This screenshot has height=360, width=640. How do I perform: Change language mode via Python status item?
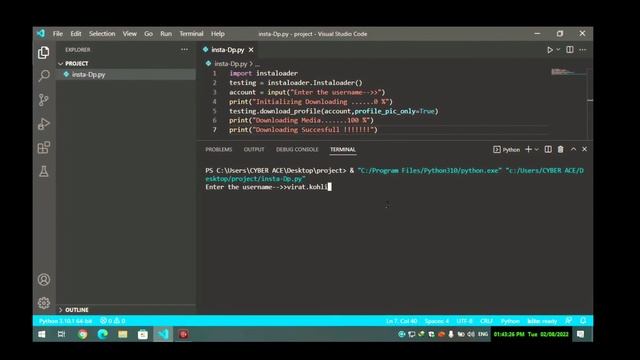[510, 321]
